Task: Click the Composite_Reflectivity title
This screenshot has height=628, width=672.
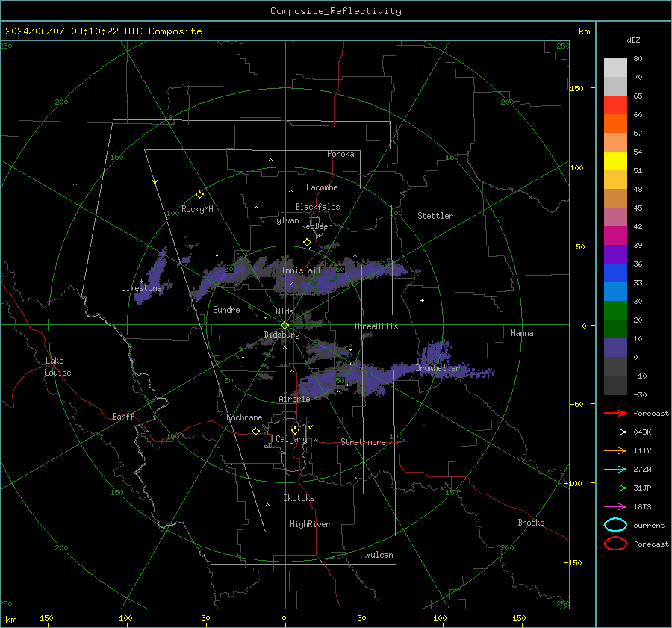Action: (x=336, y=11)
